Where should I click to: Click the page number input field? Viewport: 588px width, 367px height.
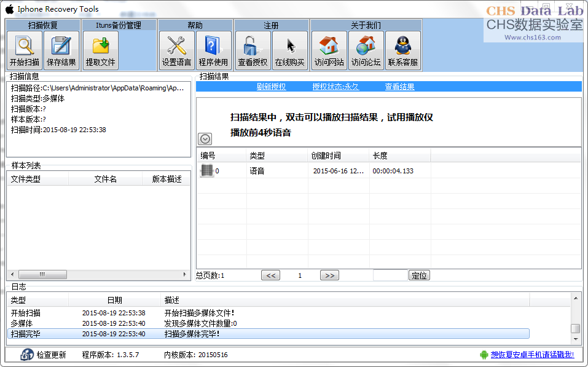(x=390, y=275)
